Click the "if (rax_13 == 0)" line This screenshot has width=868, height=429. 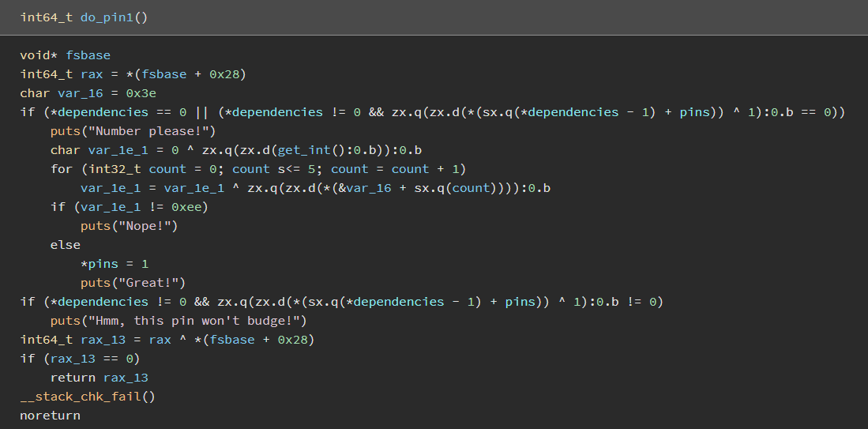tap(81, 359)
